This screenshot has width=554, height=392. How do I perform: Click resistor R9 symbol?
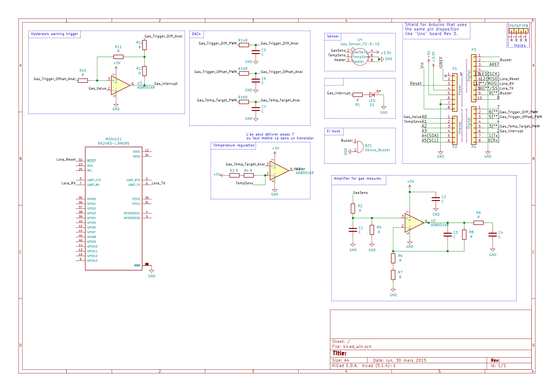tap(478, 223)
